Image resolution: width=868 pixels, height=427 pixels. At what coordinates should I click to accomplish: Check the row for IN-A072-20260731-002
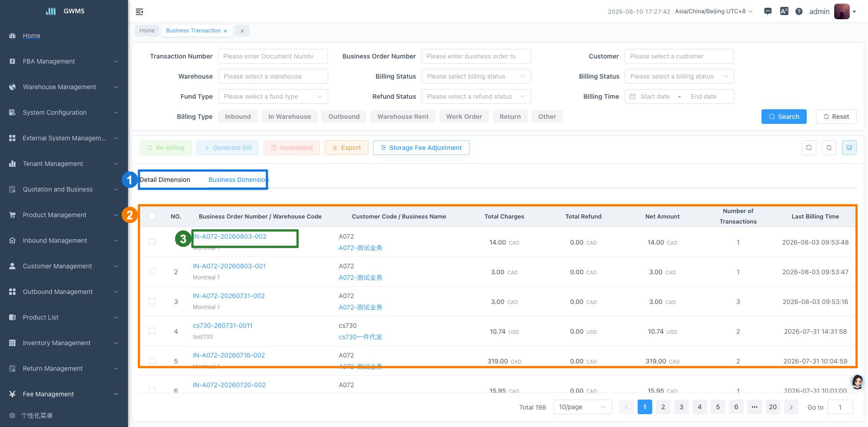(152, 301)
